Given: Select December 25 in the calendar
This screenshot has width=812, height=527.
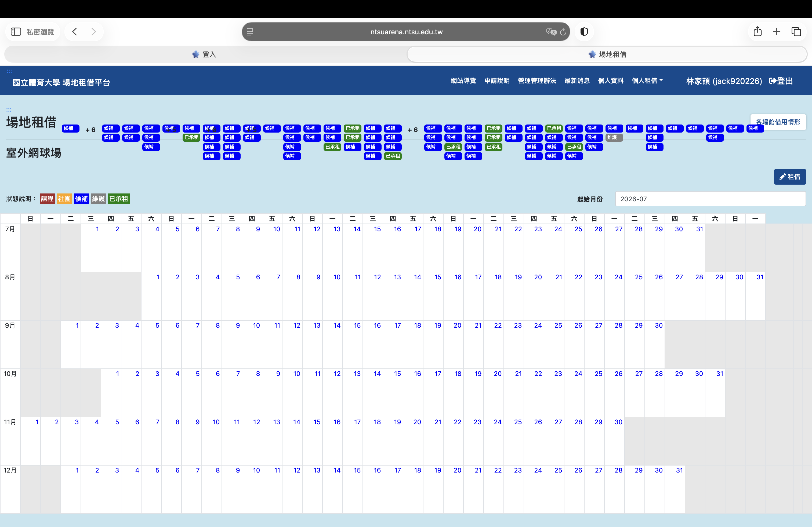Looking at the screenshot, I should 558,470.
